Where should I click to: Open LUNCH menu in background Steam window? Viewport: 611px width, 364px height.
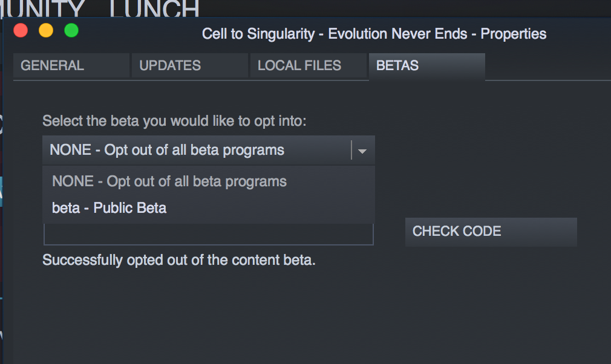[154, 8]
